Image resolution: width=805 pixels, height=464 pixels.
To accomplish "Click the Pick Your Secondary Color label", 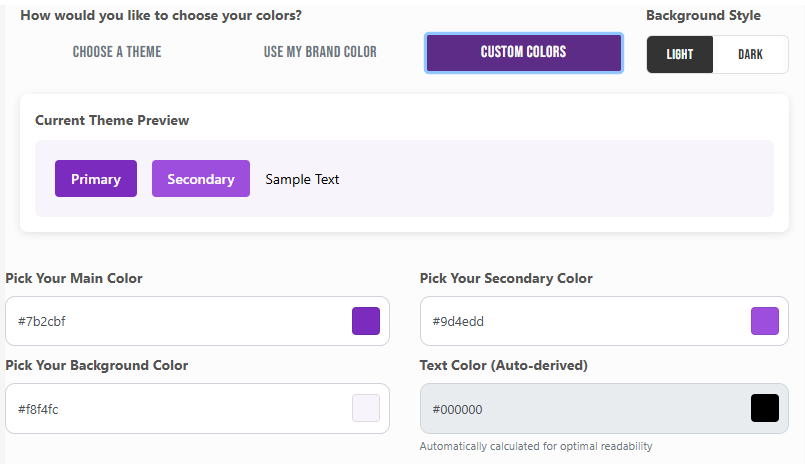I will [x=506, y=278].
